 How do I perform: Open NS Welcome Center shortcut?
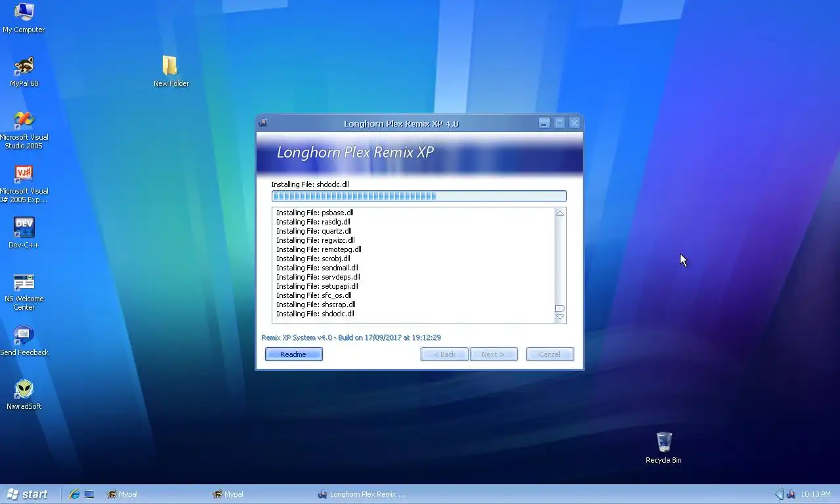click(x=24, y=291)
